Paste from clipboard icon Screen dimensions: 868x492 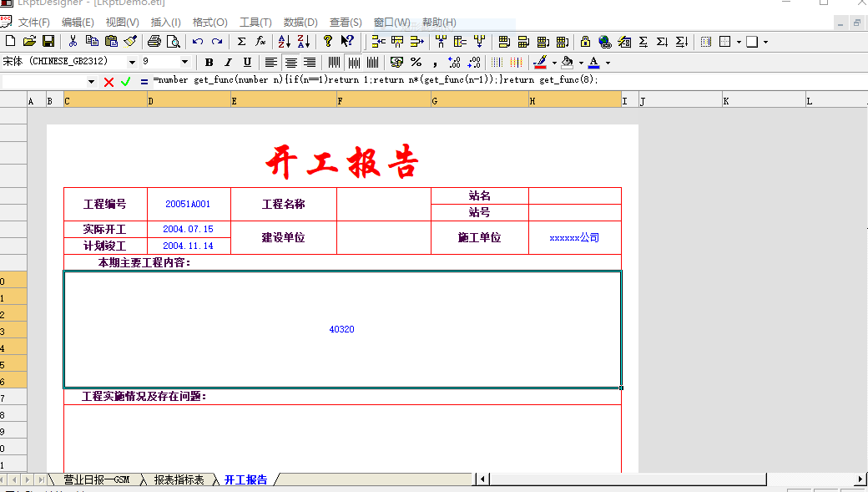pyautogui.click(x=111, y=41)
